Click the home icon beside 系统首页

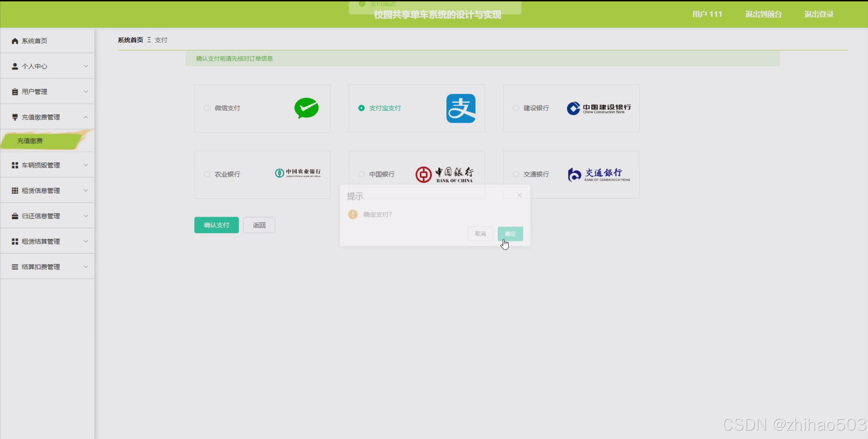[x=15, y=41]
